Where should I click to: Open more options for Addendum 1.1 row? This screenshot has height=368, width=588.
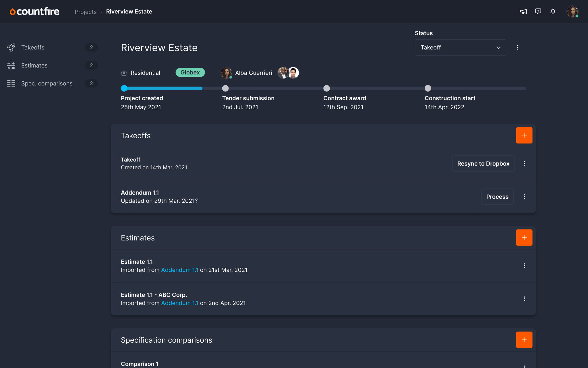524,197
